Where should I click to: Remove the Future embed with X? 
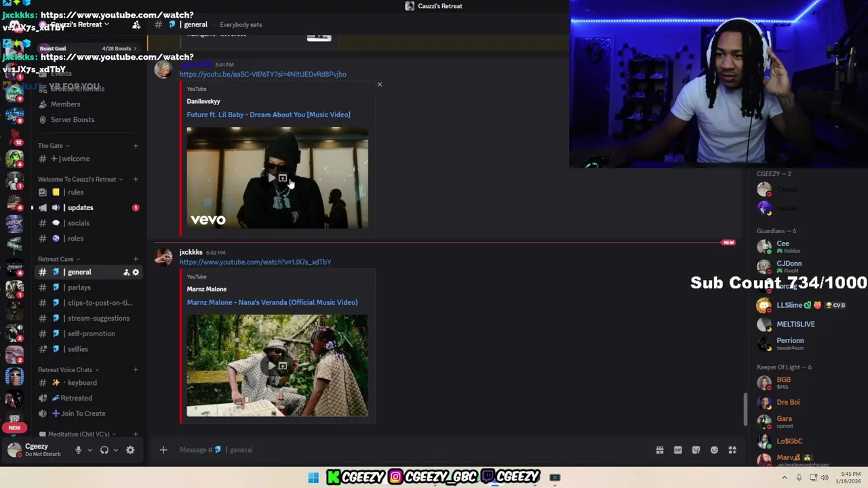point(380,85)
